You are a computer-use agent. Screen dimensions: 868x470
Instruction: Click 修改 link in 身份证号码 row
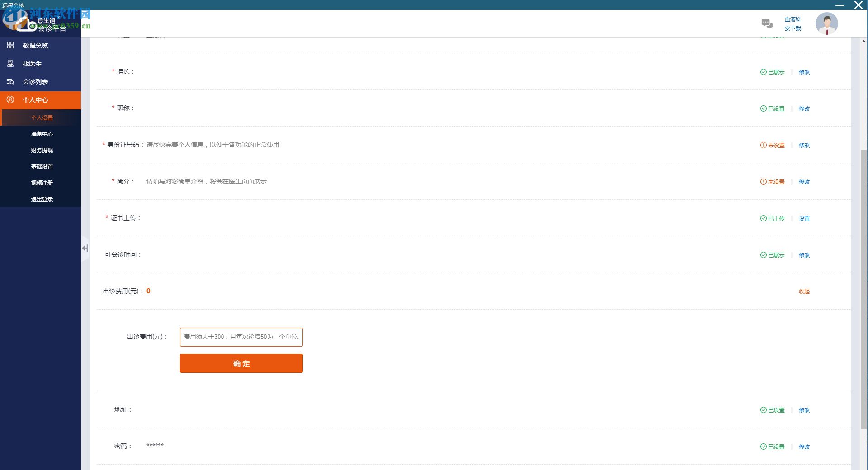click(x=804, y=145)
